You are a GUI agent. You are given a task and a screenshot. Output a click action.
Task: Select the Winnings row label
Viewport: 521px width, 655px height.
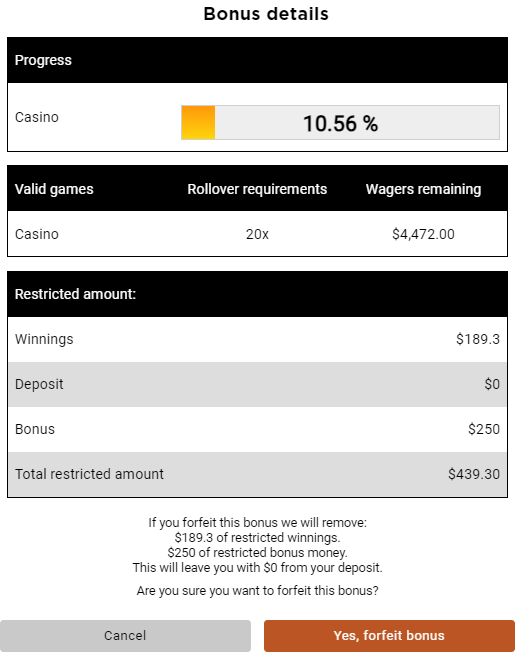pyautogui.click(x=44, y=339)
